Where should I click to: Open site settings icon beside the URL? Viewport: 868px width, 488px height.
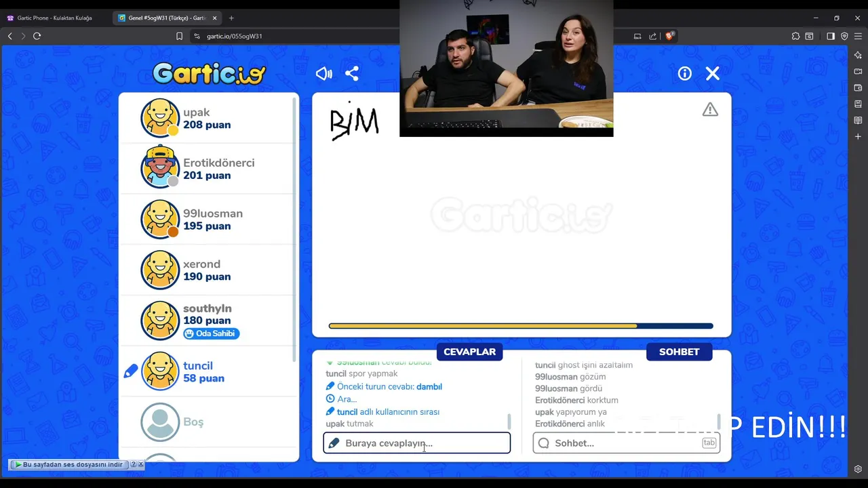[x=197, y=36]
